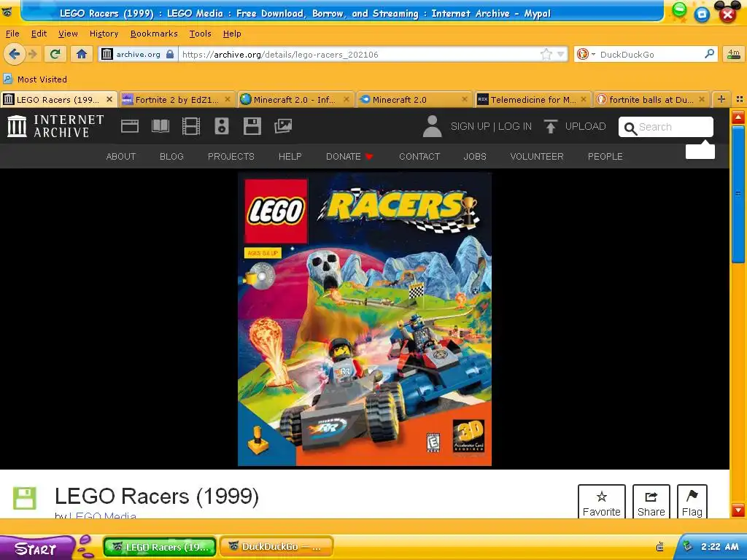Open the Software floppy disk icon
The image size is (747, 560).
[252, 126]
